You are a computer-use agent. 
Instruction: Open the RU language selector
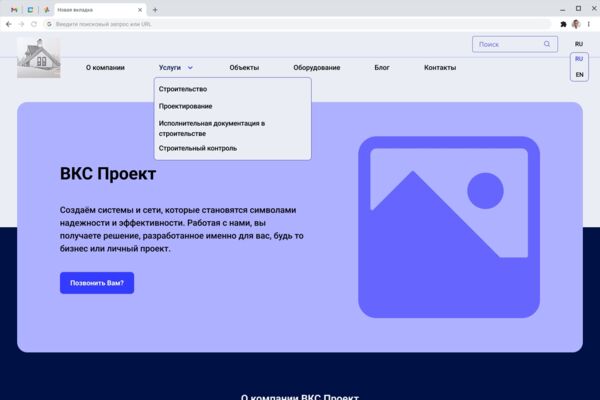coord(579,44)
